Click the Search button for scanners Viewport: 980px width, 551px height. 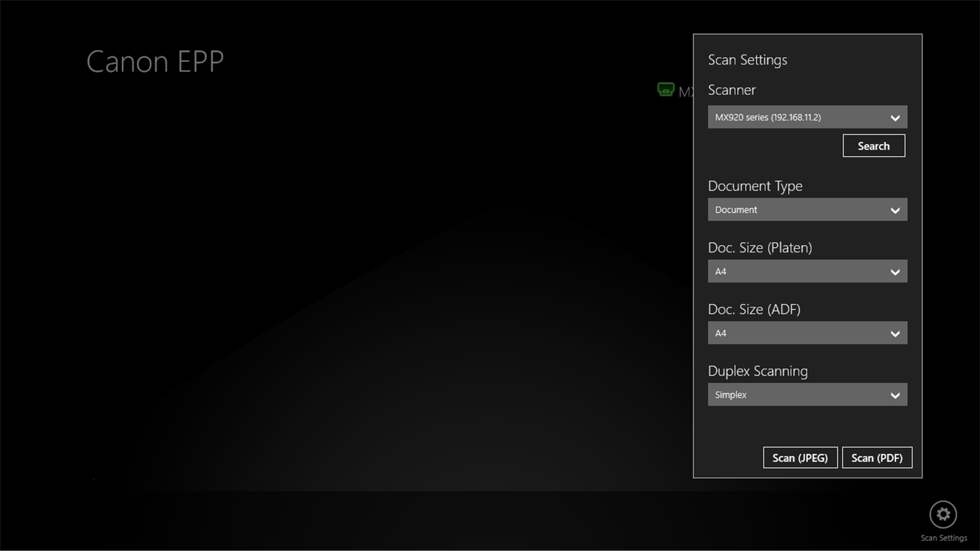[x=874, y=146]
